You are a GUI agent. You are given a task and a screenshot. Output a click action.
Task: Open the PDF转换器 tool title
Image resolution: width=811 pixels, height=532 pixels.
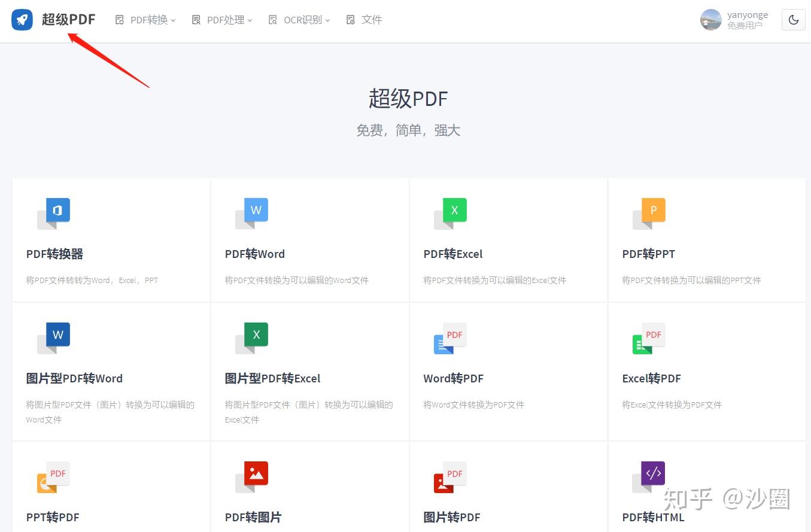click(x=54, y=254)
